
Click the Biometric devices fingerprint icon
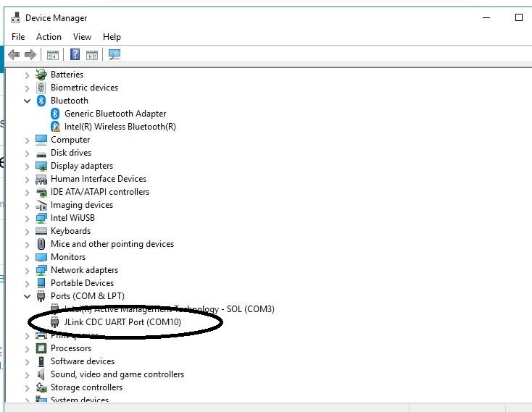click(x=41, y=88)
